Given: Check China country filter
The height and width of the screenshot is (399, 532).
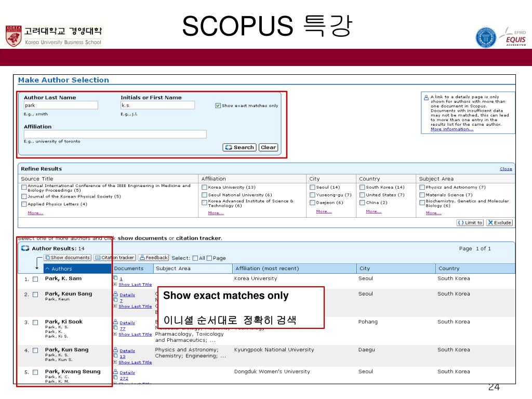Looking at the screenshot, I should (x=362, y=203).
